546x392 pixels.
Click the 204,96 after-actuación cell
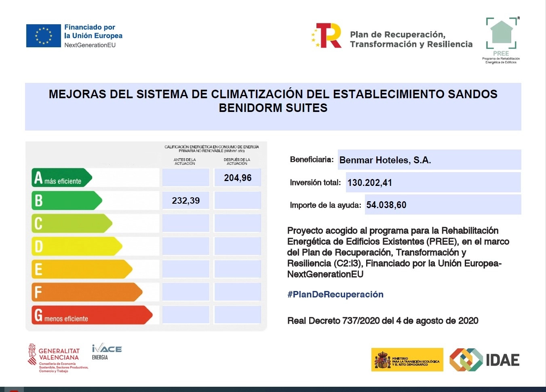click(x=237, y=178)
